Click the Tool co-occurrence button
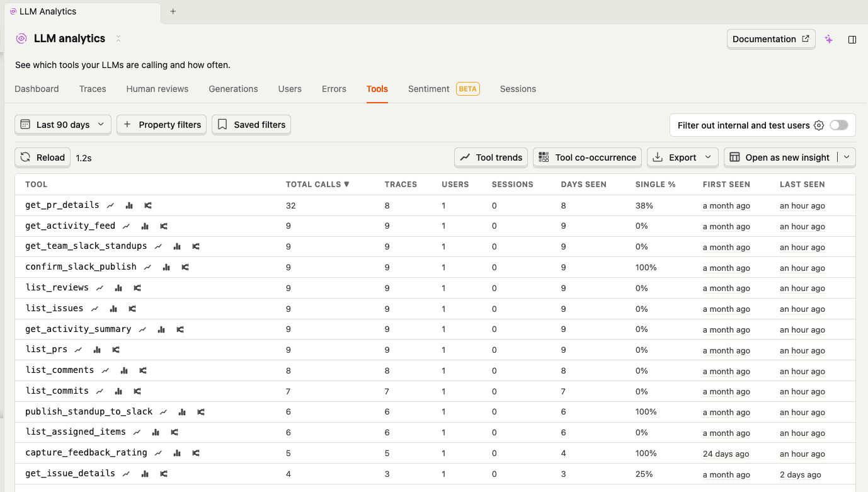Image resolution: width=868 pixels, height=492 pixels. click(587, 157)
